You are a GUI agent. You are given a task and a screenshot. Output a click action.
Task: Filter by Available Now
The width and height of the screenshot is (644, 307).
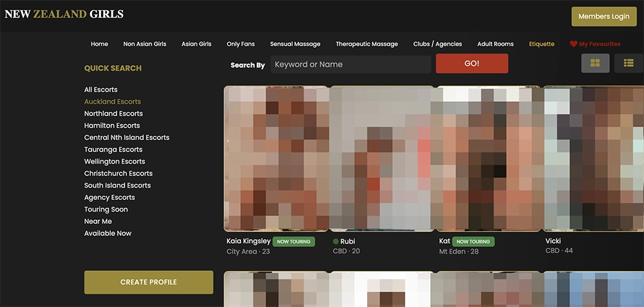108,233
